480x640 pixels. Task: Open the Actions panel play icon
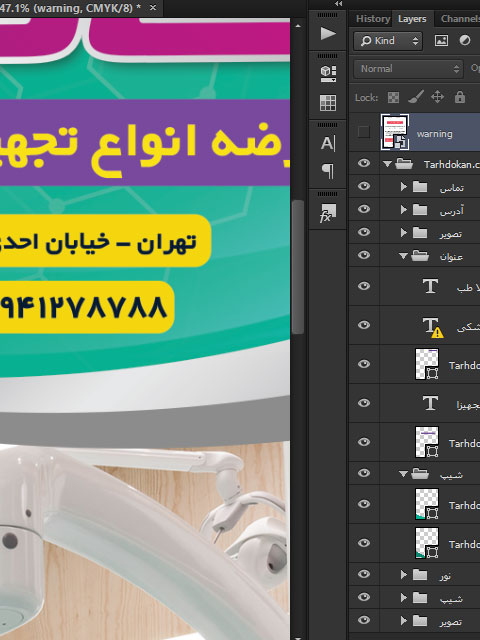tap(328, 33)
